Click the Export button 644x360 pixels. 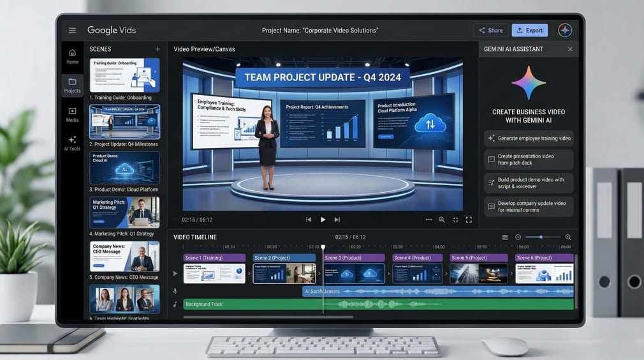(x=529, y=31)
